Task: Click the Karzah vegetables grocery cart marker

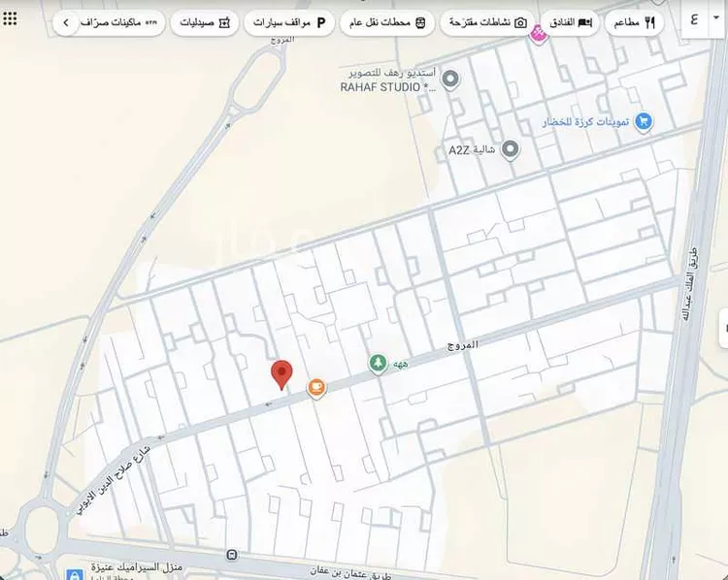Action: pyautogui.click(x=643, y=121)
